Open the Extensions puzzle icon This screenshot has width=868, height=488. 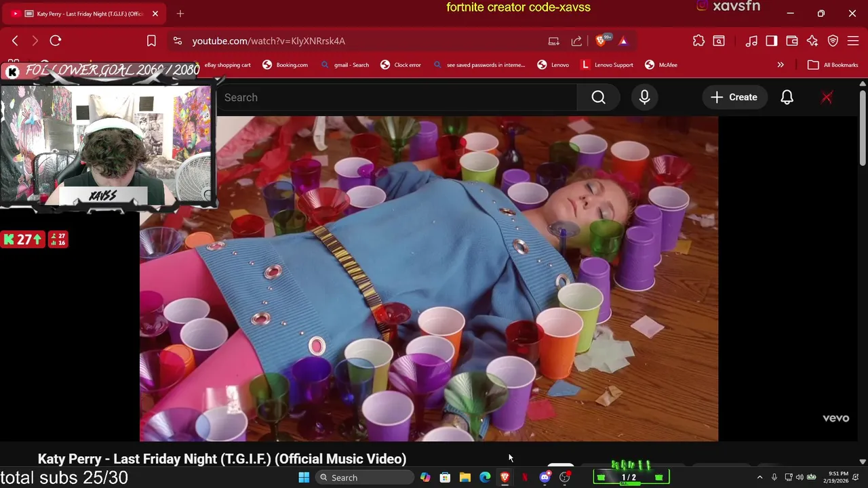pyautogui.click(x=698, y=41)
